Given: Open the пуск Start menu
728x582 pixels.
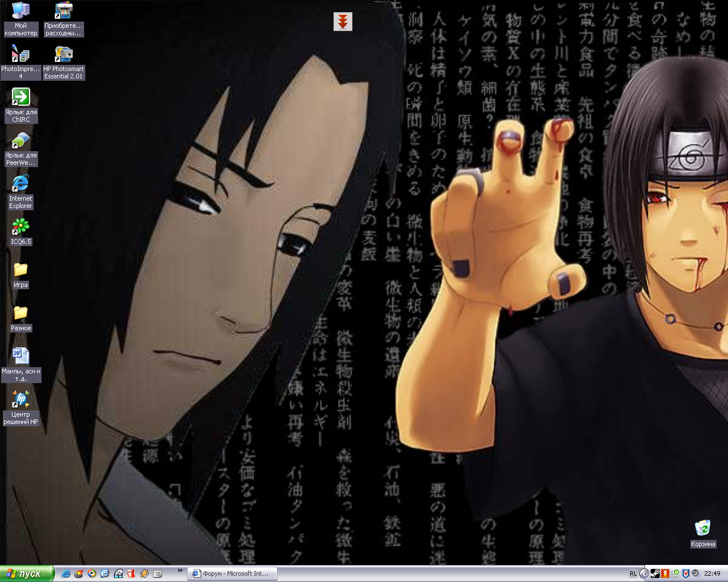Looking at the screenshot, I should [27, 573].
